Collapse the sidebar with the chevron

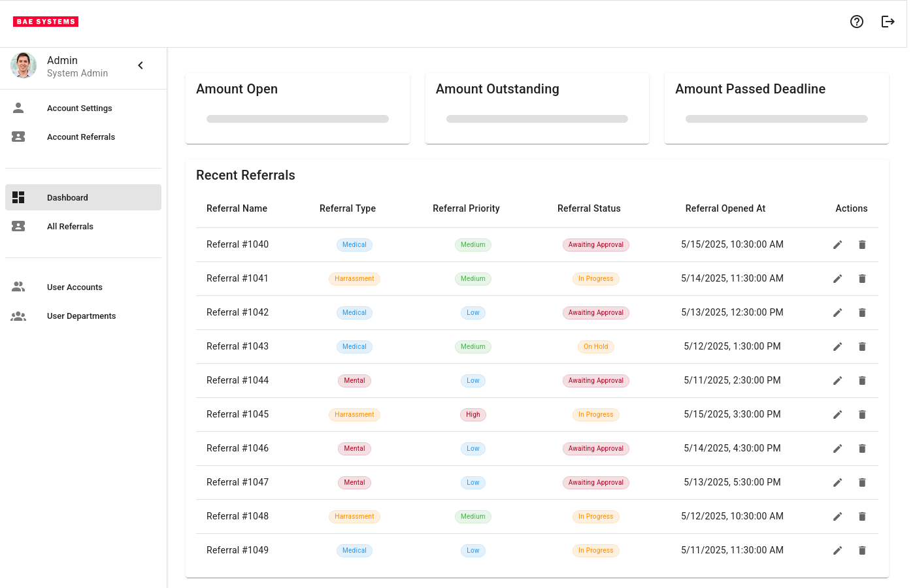click(141, 65)
